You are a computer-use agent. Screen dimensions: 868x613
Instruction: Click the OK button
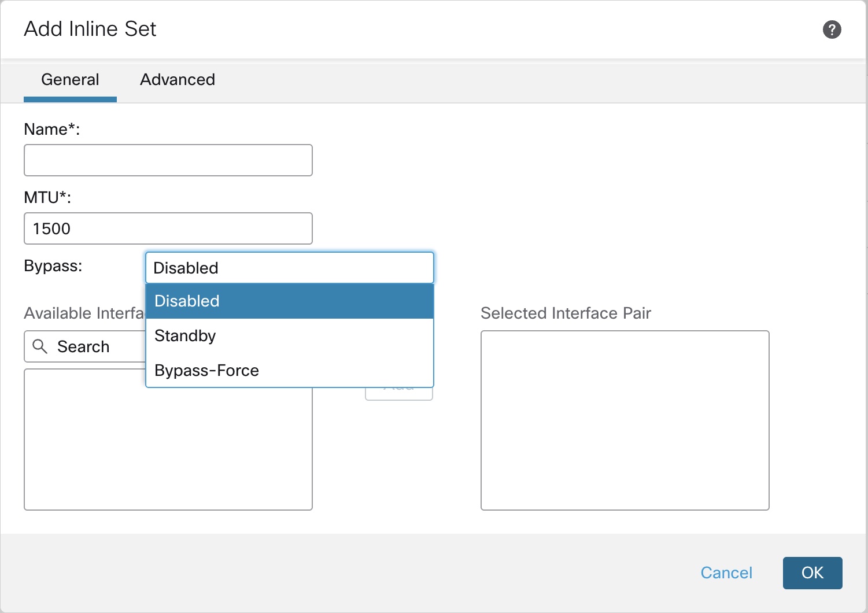click(812, 573)
